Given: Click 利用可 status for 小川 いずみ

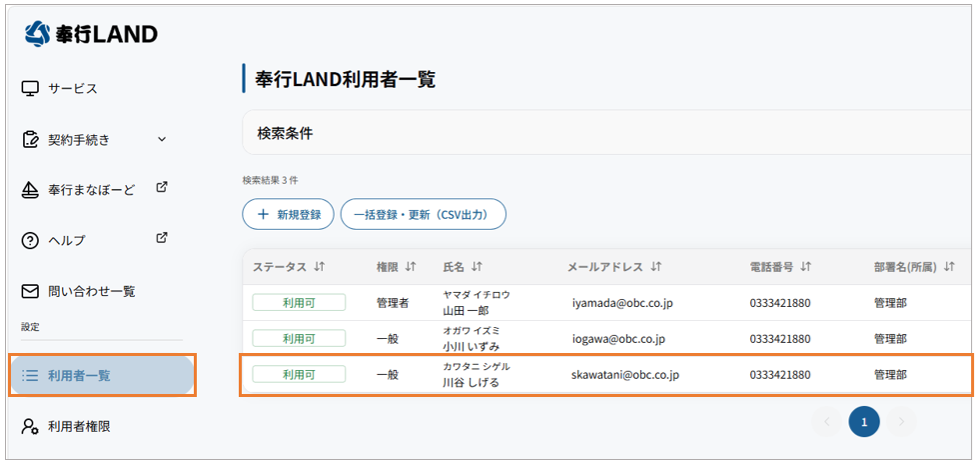Looking at the screenshot, I should coord(299,338).
